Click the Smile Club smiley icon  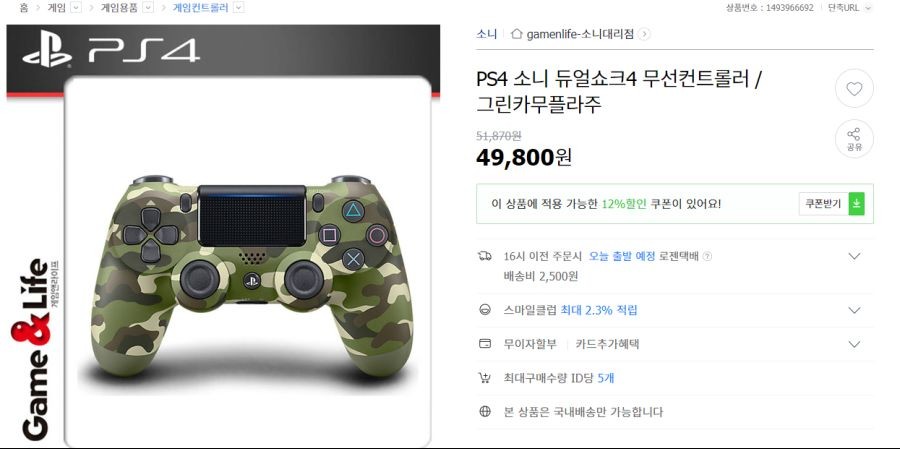[485, 310]
